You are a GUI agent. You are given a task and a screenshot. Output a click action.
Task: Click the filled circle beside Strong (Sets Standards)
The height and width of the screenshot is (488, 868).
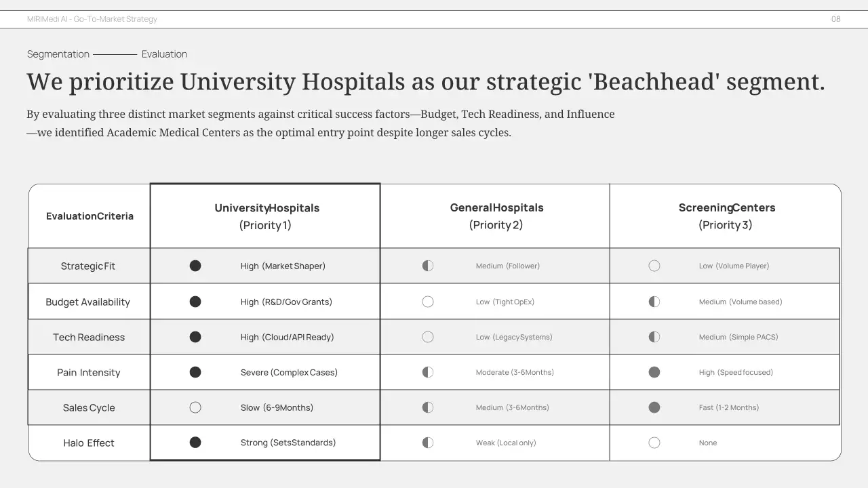tap(195, 443)
